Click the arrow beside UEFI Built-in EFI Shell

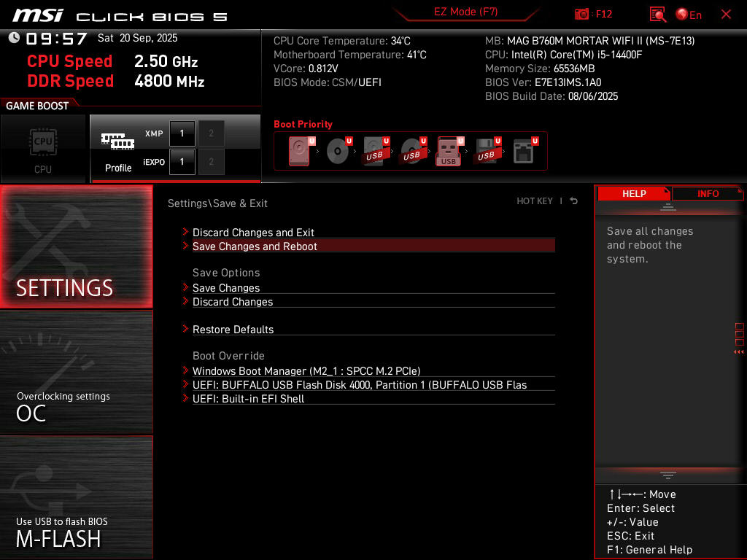click(x=185, y=397)
